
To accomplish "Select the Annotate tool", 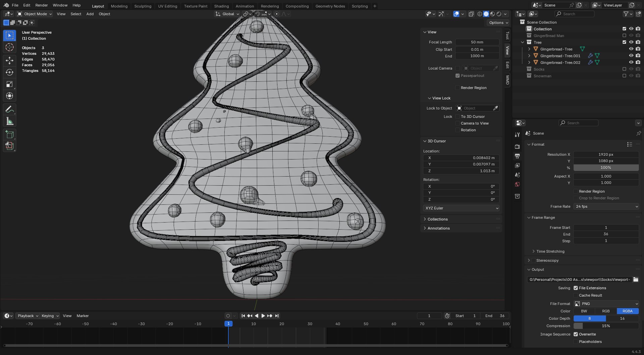I will pos(9,109).
